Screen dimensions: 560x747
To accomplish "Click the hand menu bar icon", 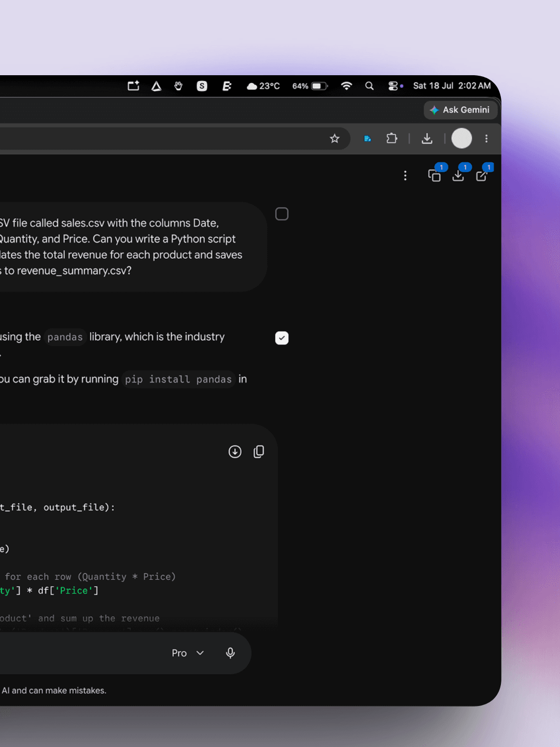I will pos(178,86).
